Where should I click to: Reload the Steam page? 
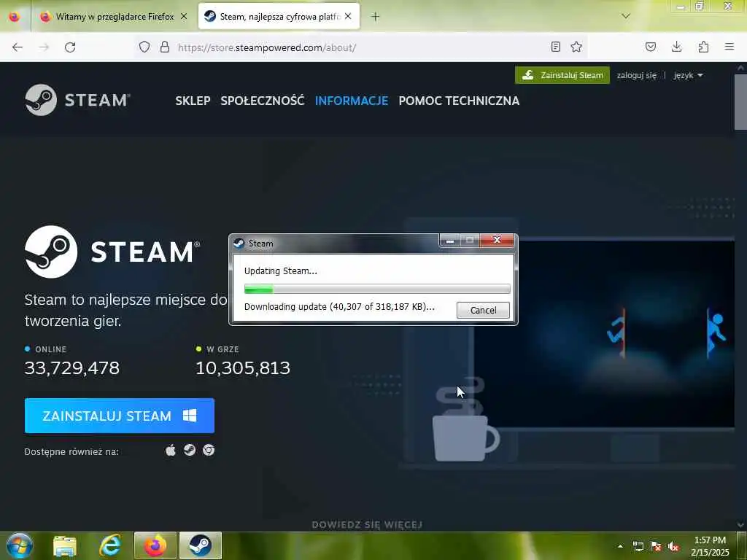tap(70, 47)
